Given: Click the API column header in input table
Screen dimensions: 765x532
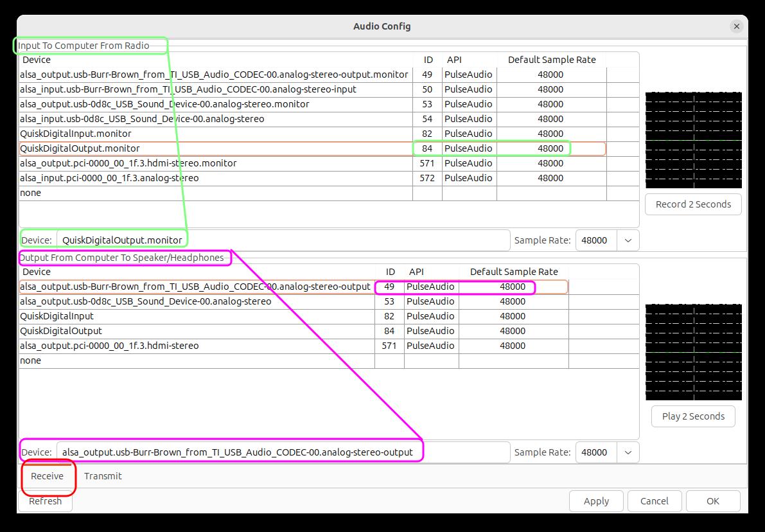Looking at the screenshot, I should pyautogui.click(x=470, y=60).
